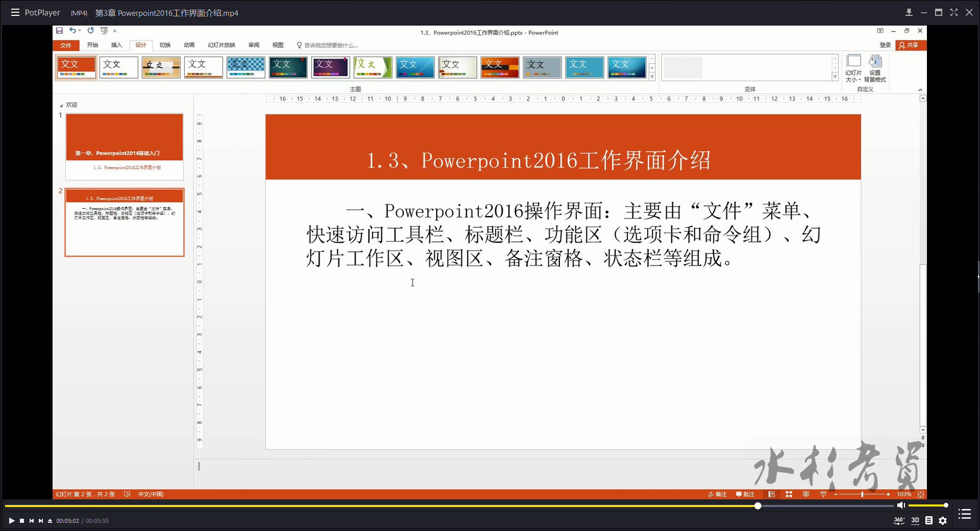Switch to Normal view icon
This screenshot has height=531, width=980.
pyautogui.click(x=772, y=494)
